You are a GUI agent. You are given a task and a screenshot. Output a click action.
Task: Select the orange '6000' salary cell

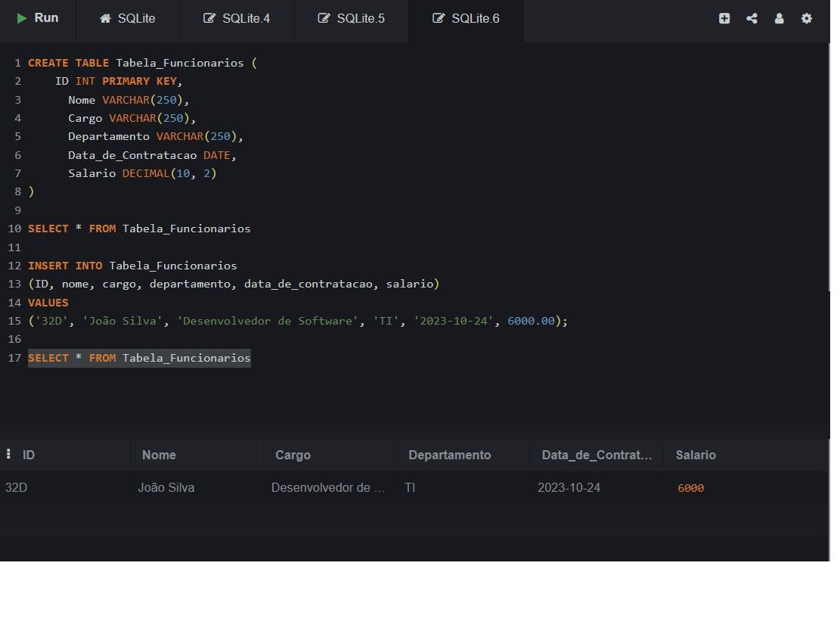pyautogui.click(x=690, y=488)
